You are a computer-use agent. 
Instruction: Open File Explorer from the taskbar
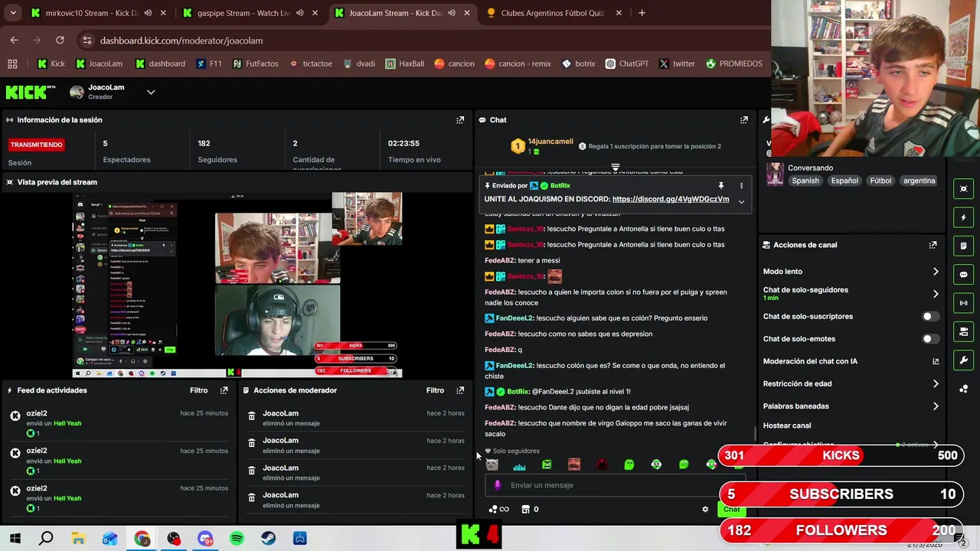pos(78,539)
